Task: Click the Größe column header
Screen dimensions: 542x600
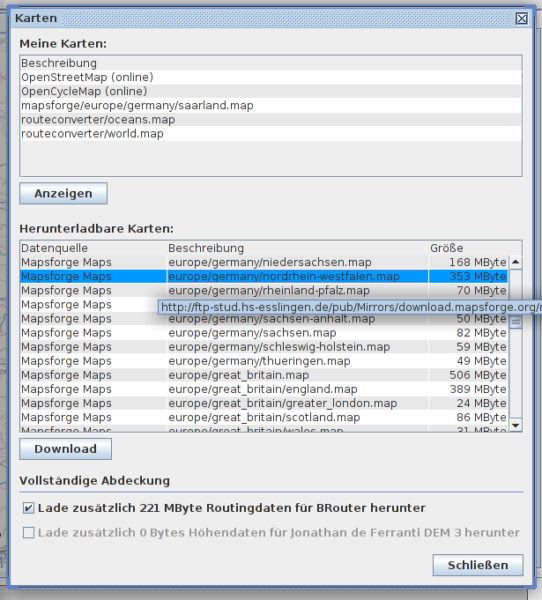Action: [475, 248]
